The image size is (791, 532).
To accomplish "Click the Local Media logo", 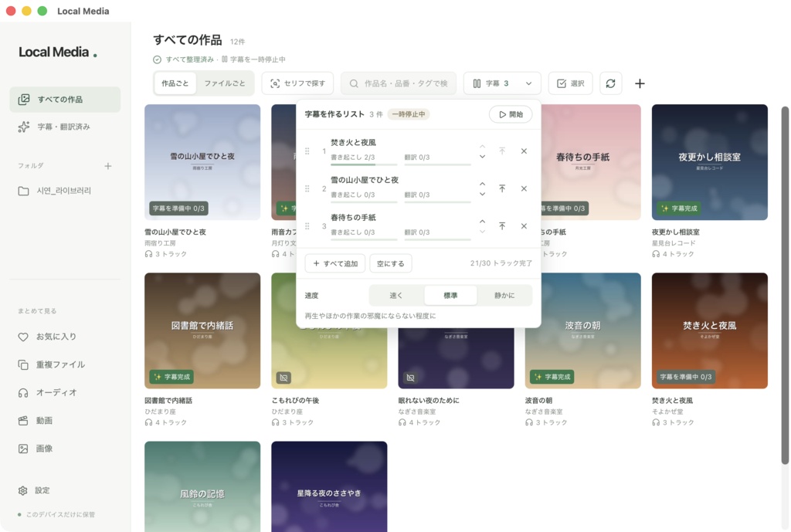I will pos(58,52).
